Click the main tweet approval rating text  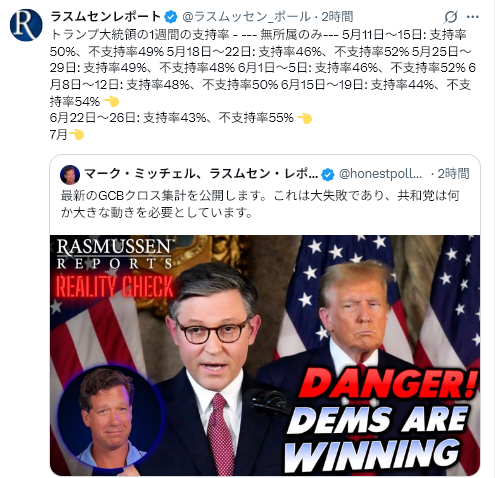[x=263, y=84]
